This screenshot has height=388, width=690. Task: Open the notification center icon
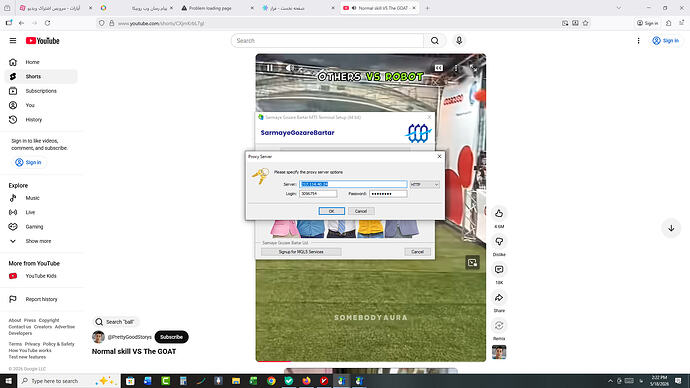coord(678,381)
